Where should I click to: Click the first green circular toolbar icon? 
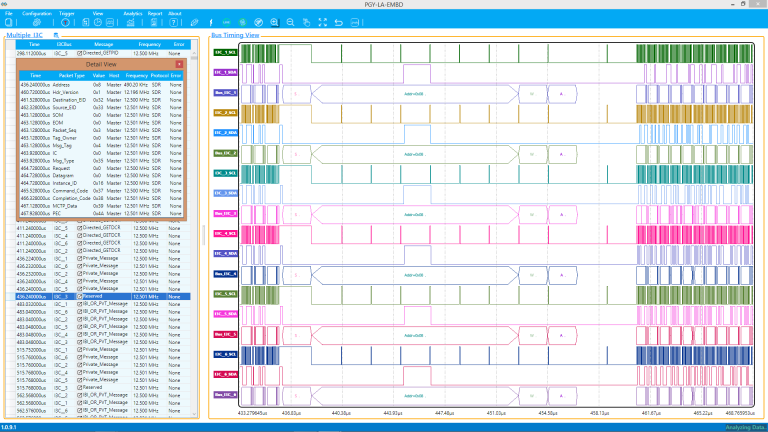pyautogui.click(x=226, y=23)
